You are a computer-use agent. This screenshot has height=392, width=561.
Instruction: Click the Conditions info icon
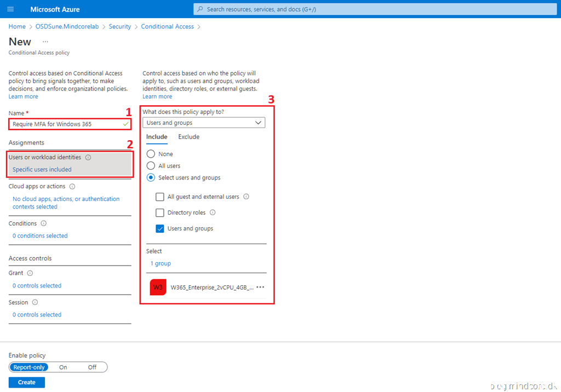coord(44,223)
